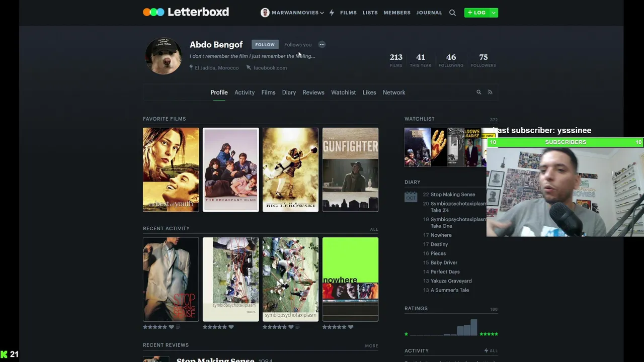Image resolution: width=644 pixels, height=362 pixels.
Task: Open the profile more options ellipsis
Action: [322, 44]
